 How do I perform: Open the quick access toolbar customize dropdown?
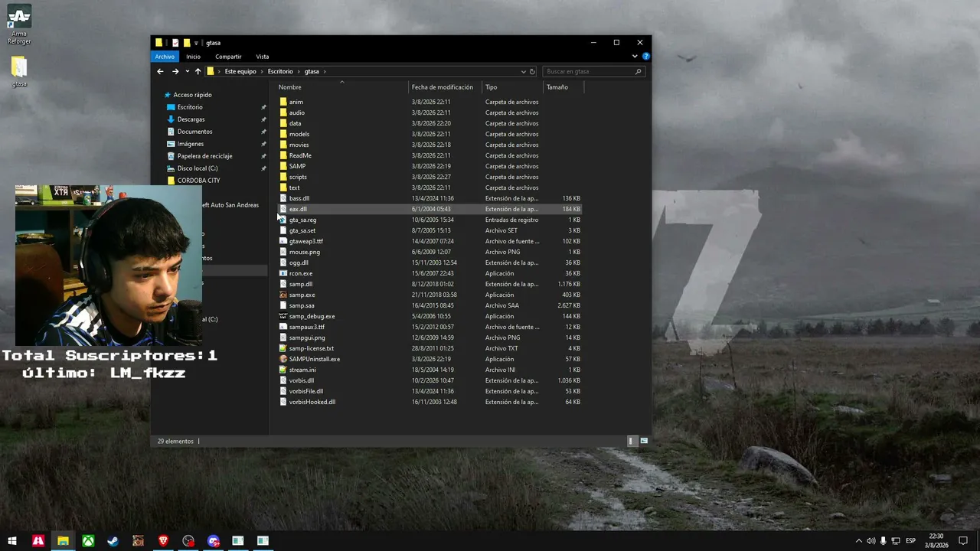click(x=196, y=43)
